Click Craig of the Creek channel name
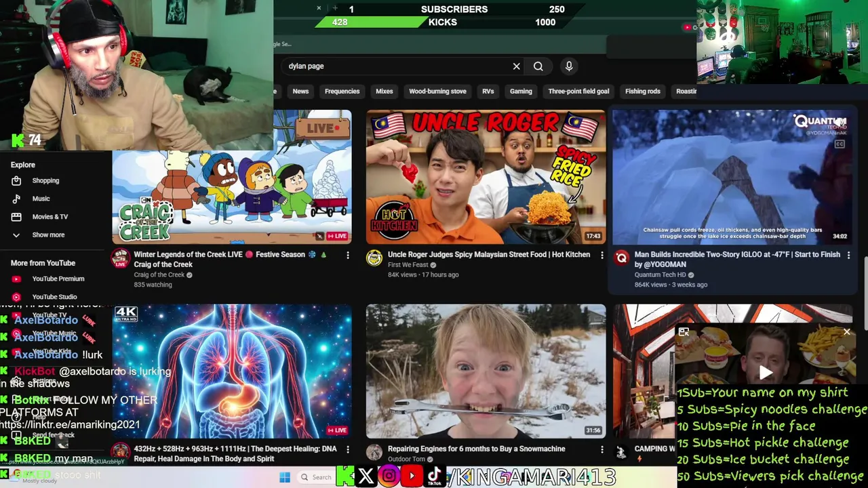Viewport: 868px width, 488px height. 159,275
